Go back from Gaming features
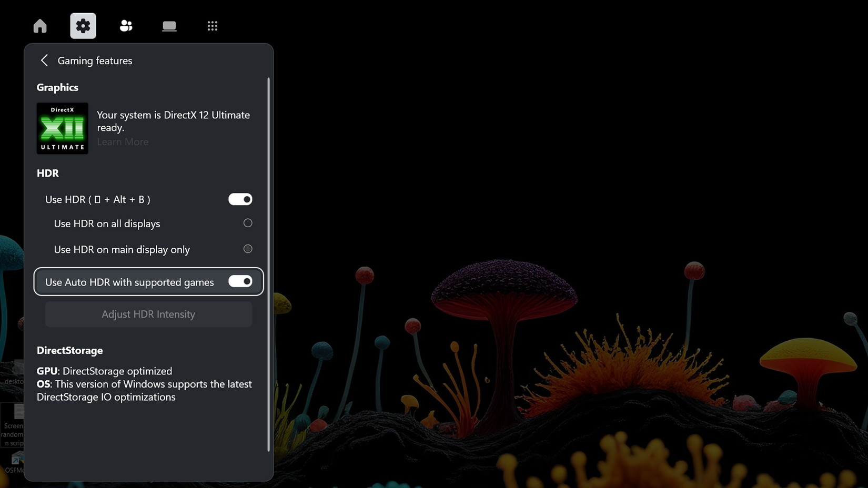 pyautogui.click(x=44, y=60)
